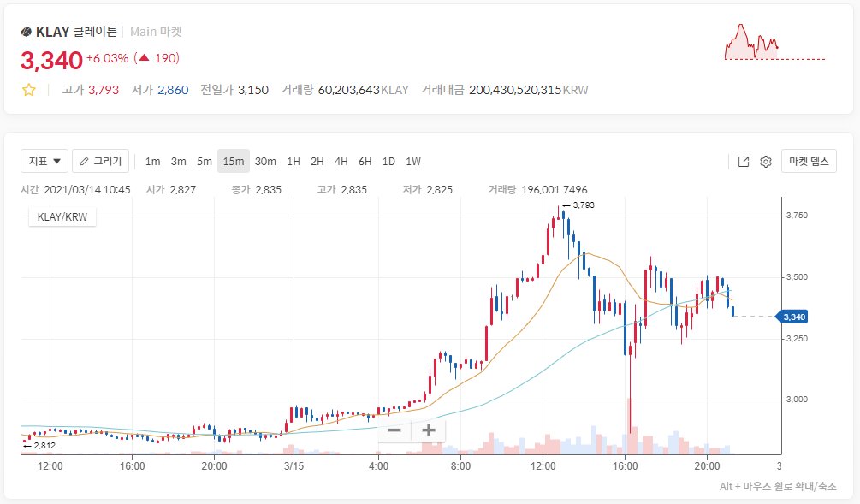Click the 거래대금 200,430,520,315 KRW value
The height and width of the screenshot is (504, 860).
(504, 90)
